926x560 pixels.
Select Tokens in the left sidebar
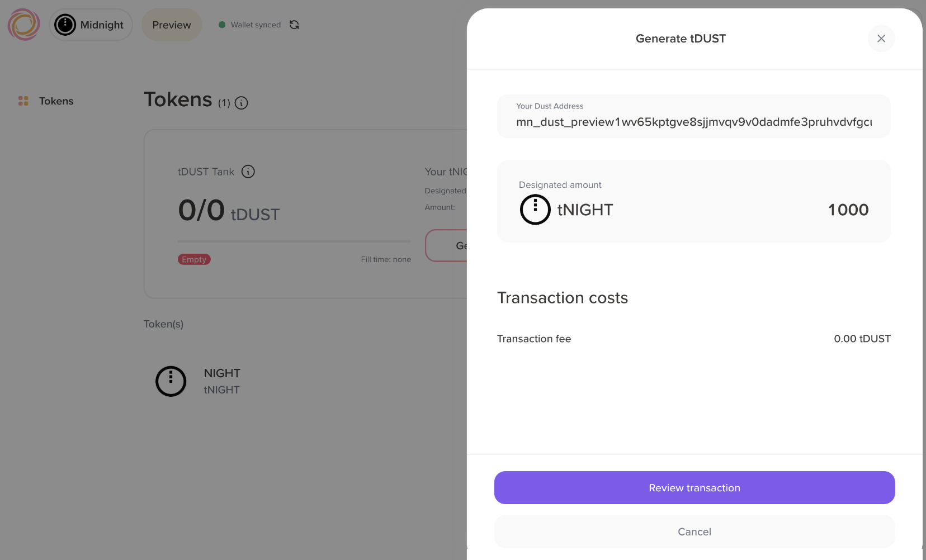coord(56,101)
